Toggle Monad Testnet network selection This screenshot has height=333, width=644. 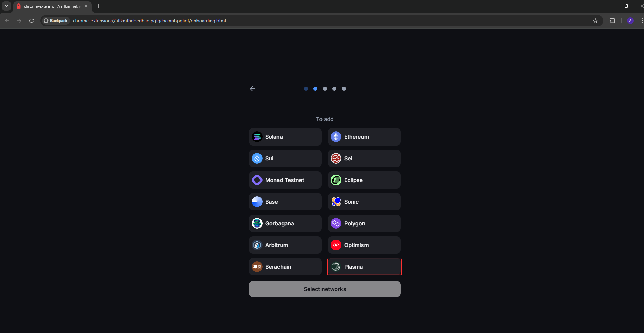285,180
